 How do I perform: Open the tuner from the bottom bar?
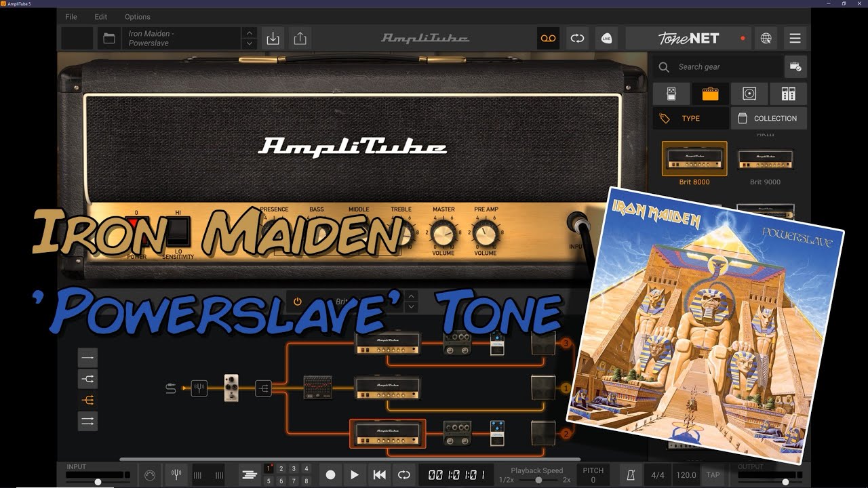[x=176, y=475]
